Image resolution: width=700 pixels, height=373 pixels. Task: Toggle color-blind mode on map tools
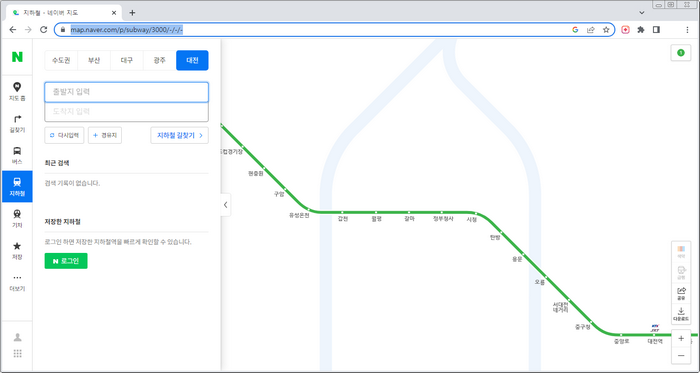click(x=681, y=252)
